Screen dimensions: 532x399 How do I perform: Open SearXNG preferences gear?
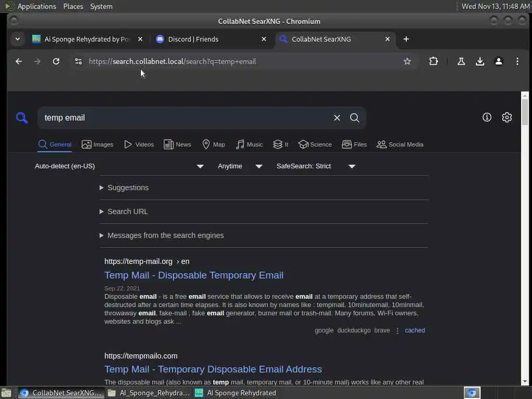pyautogui.click(x=507, y=117)
